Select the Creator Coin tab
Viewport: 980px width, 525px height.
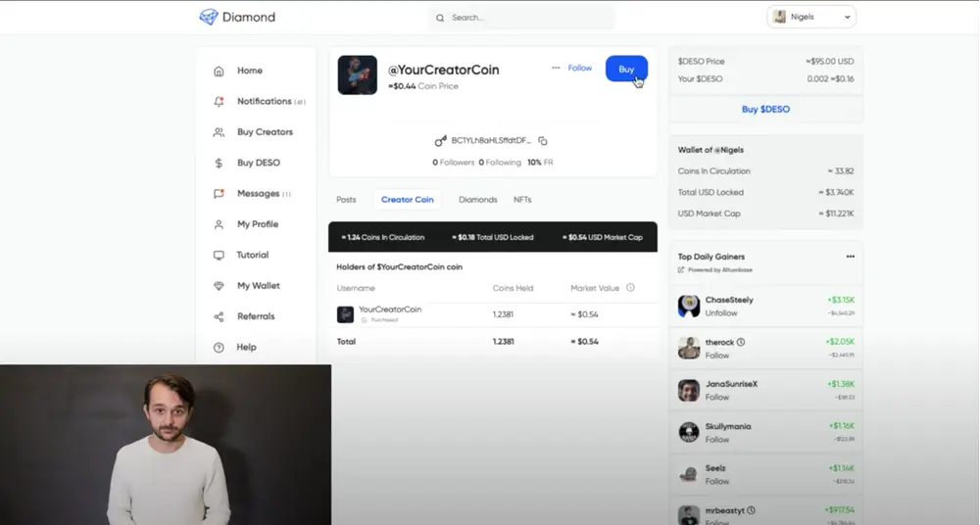(x=408, y=200)
